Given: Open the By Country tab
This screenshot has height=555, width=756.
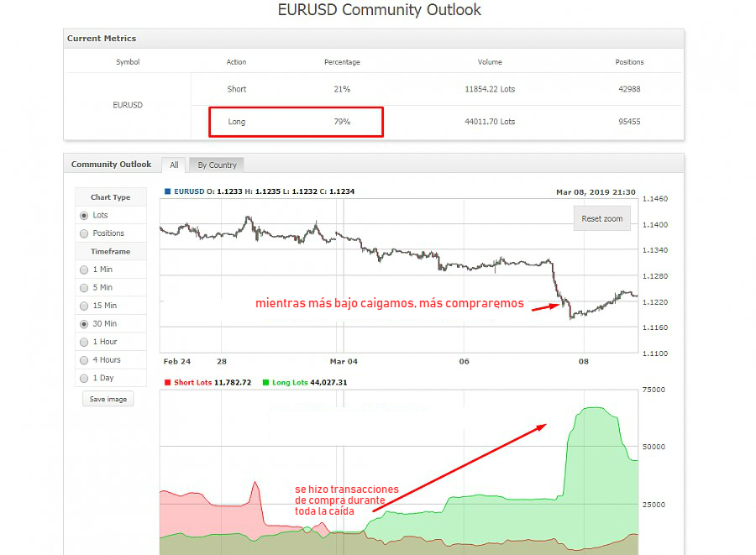Looking at the screenshot, I should (x=217, y=165).
